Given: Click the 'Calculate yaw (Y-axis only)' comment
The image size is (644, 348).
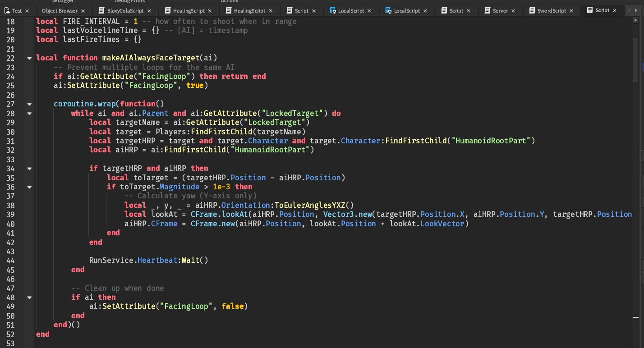Looking at the screenshot, I should click(191, 196).
